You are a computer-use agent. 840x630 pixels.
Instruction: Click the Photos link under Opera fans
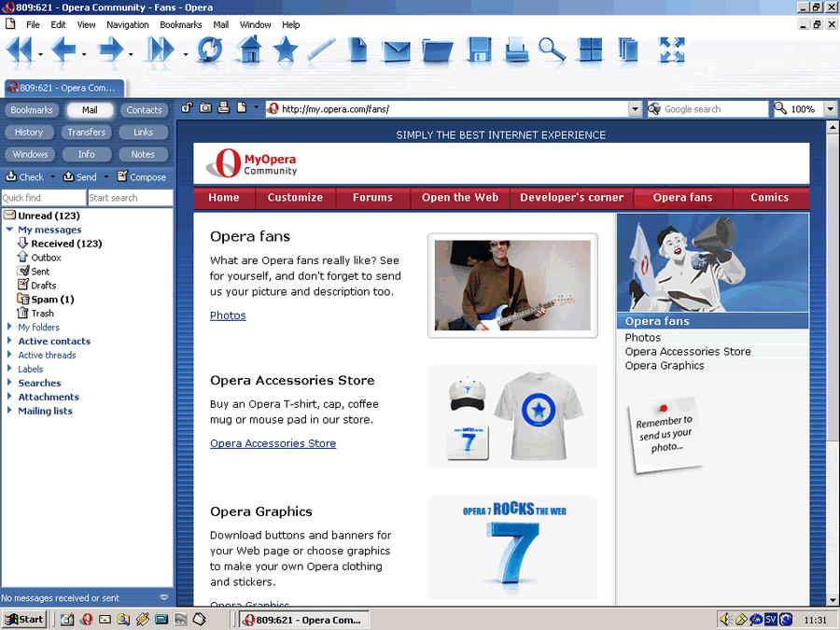(228, 315)
